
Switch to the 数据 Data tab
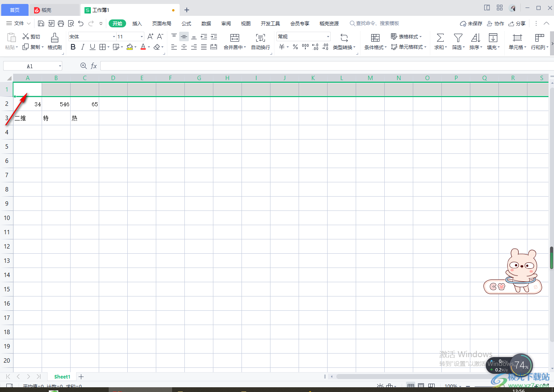(206, 23)
